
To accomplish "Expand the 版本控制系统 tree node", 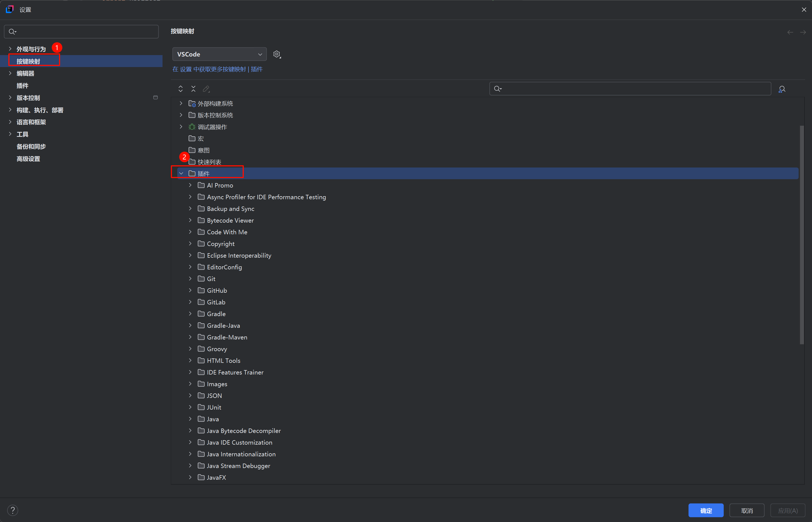I will point(181,115).
